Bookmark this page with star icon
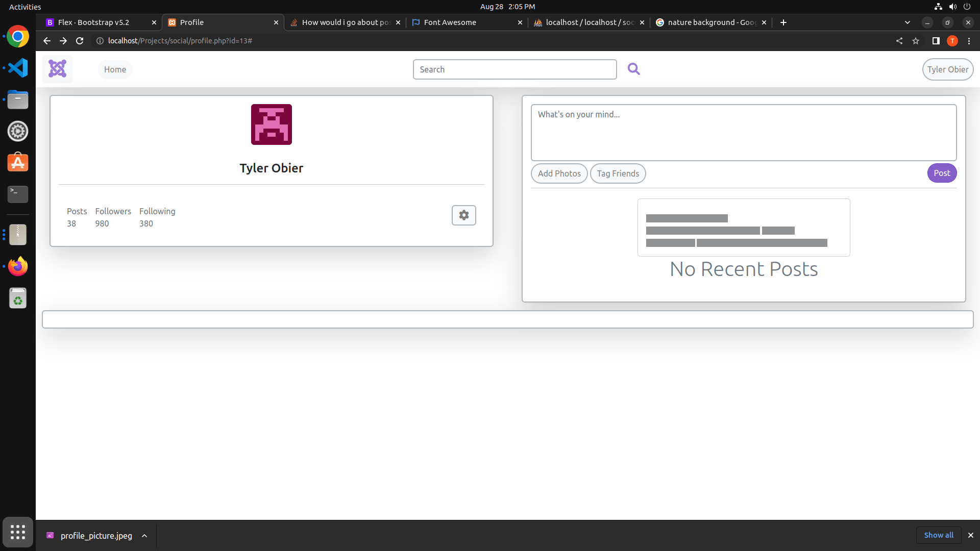The width and height of the screenshot is (980, 551). click(x=916, y=41)
